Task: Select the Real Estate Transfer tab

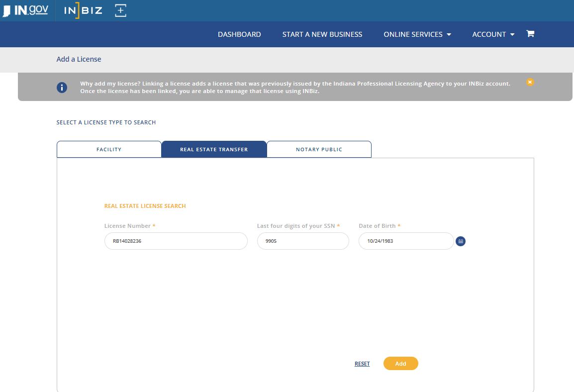Action: click(214, 149)
